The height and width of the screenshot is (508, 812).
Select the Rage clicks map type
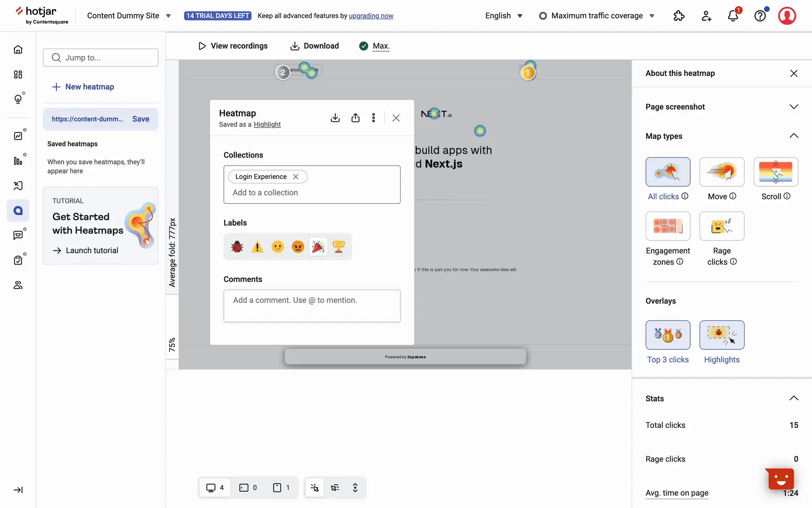point(721,226)
